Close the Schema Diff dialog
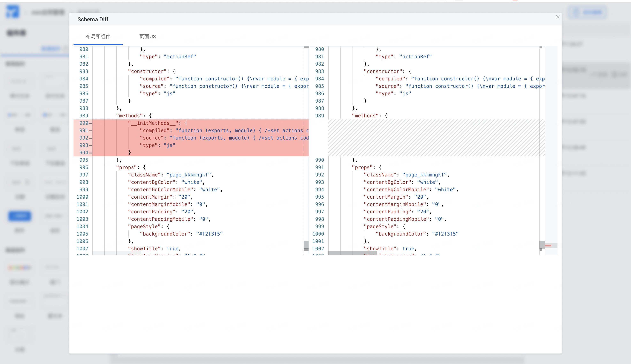 (558, 17)
